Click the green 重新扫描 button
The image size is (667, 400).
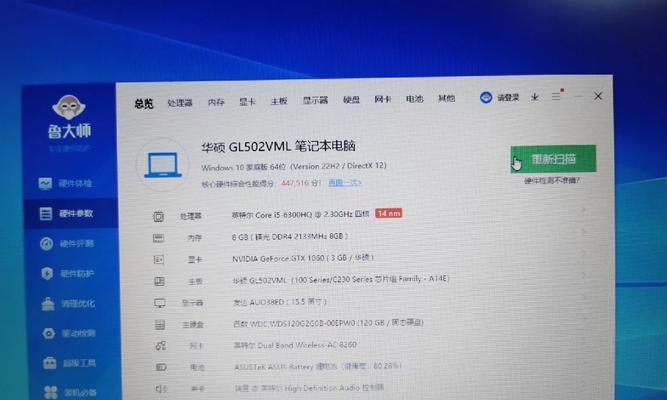553,159
